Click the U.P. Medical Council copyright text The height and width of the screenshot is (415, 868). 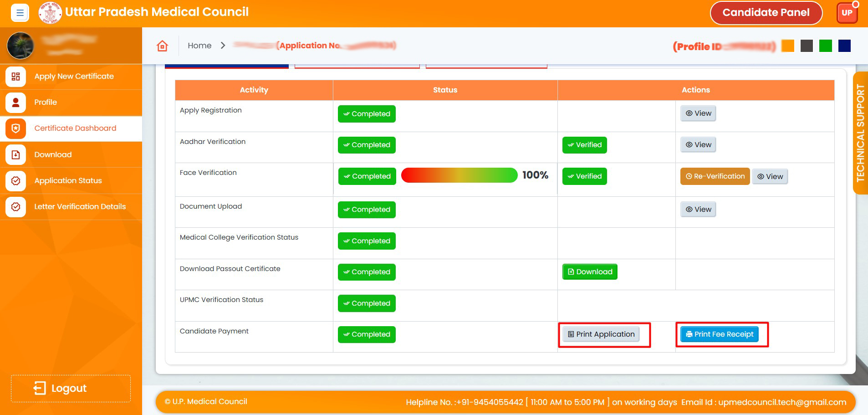click(206, 401)
